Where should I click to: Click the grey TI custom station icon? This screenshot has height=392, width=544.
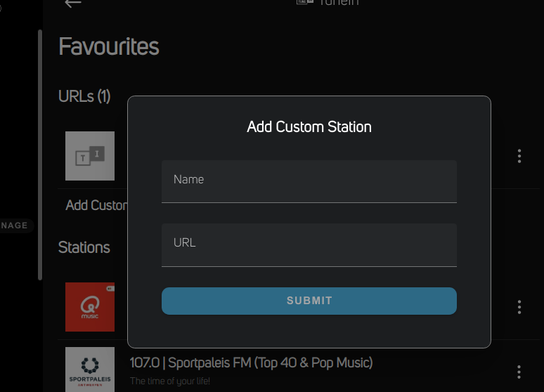tap(90, 156)
